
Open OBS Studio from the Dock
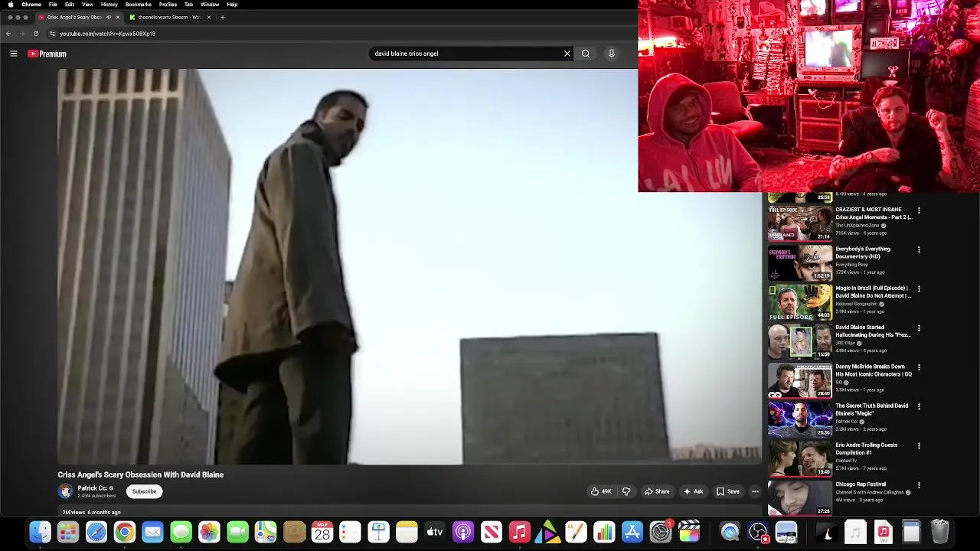(x=758, y=532)
